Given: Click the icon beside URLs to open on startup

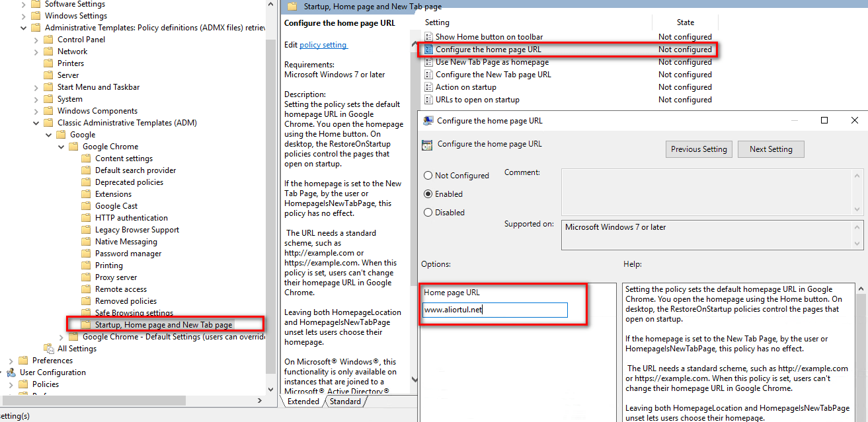Looking at the screenshot, I should point(428,100).
